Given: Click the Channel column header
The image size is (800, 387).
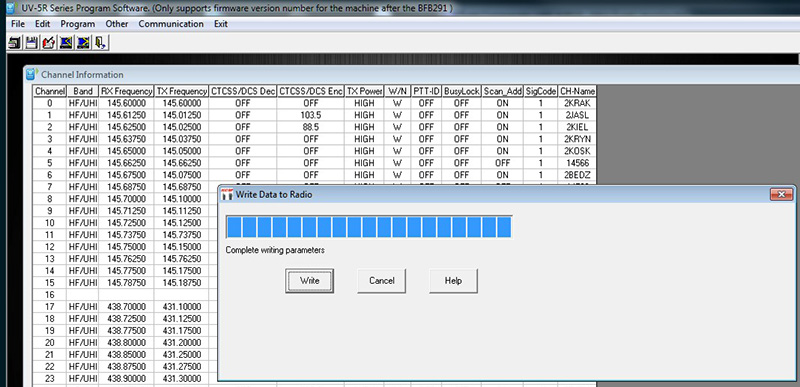Looking at the screenshot, I should tap(49, 91).
